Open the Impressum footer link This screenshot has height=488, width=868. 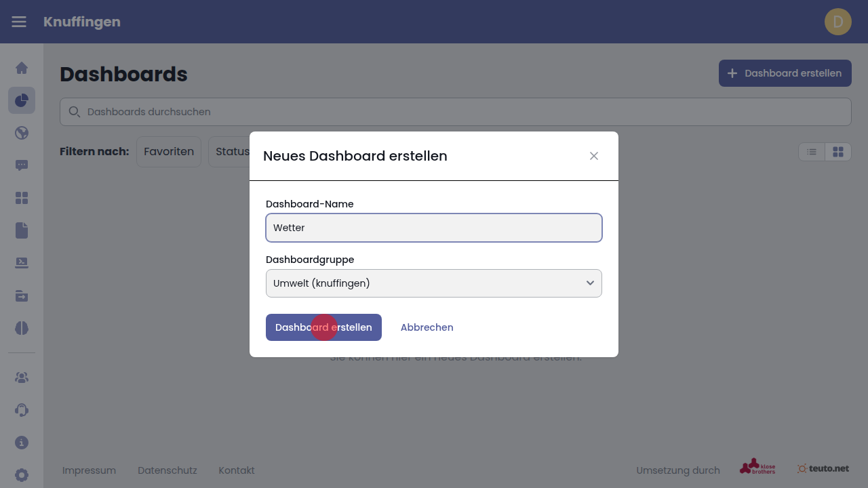point(89,470)
